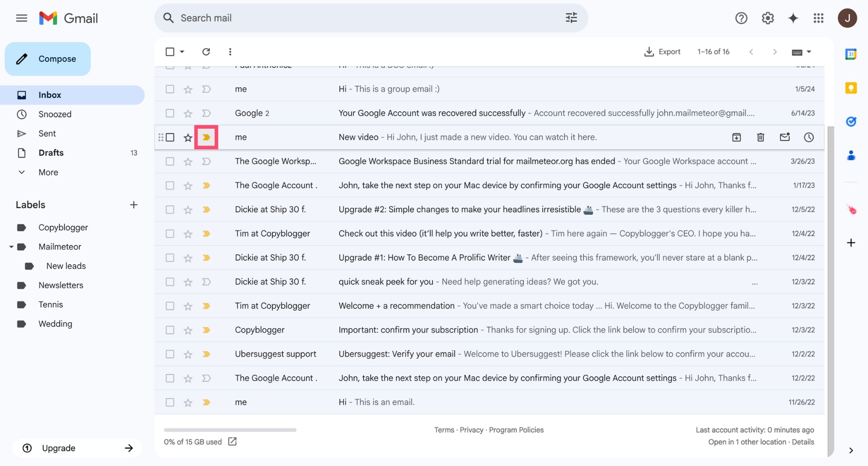The width and height of the screenshot is (868, 466).
Task: Open the Tennis label
Action: (51, 304)
